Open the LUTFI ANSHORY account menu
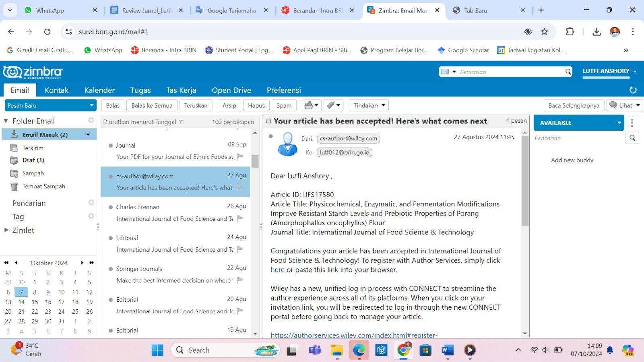Image resolution: width=644 pixels, height=362 pixels. (609, 71)
